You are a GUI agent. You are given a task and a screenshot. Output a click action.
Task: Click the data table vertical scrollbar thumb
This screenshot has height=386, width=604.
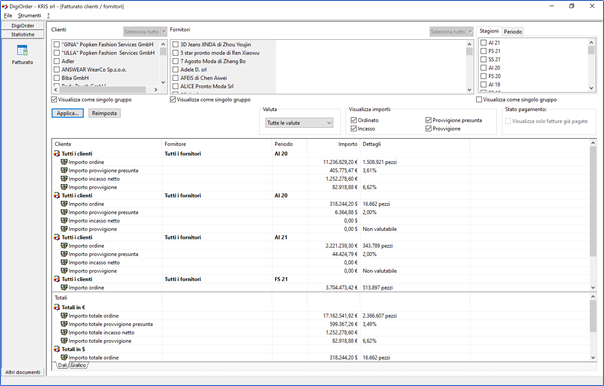click(593, 201)
